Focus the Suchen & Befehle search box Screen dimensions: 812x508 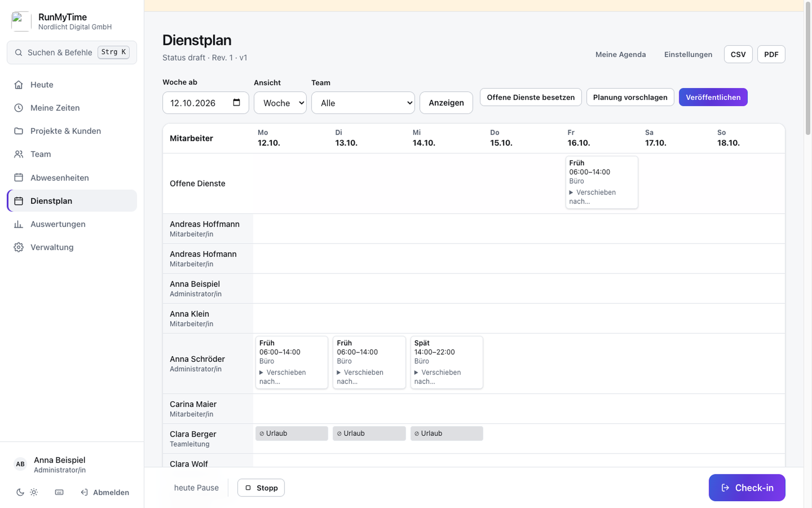pyautogui.click(x=72, y=52)
